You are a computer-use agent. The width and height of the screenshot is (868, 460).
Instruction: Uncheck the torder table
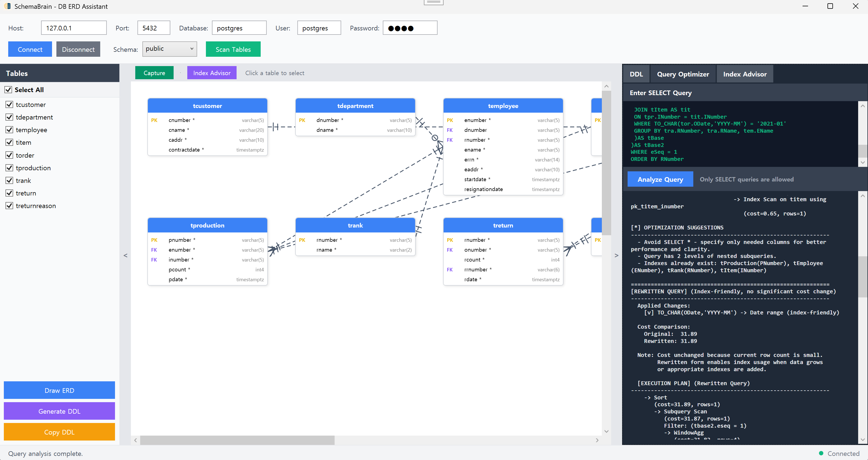coord(9,155)
